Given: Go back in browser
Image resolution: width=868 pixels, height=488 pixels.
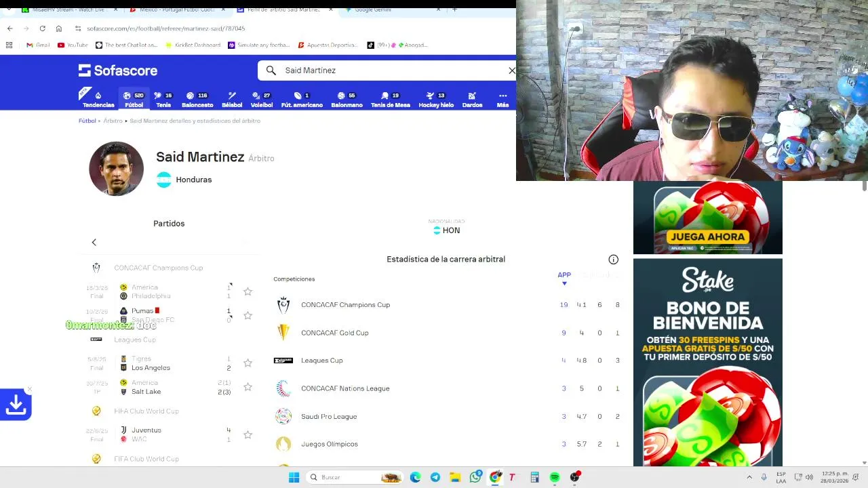Looking at the screenshot, I should coord(9,28).
